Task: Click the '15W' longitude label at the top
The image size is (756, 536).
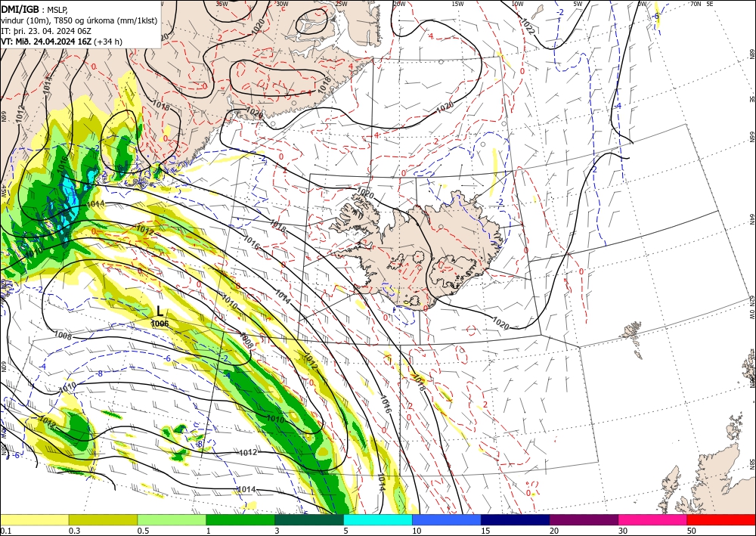Action: [457, 4]
